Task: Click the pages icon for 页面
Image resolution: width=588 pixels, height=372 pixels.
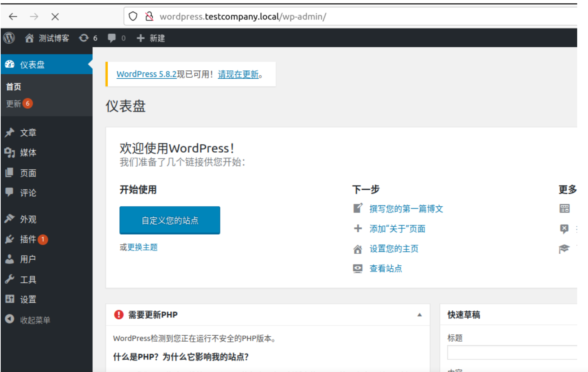Action: click(x=9, y=172)
